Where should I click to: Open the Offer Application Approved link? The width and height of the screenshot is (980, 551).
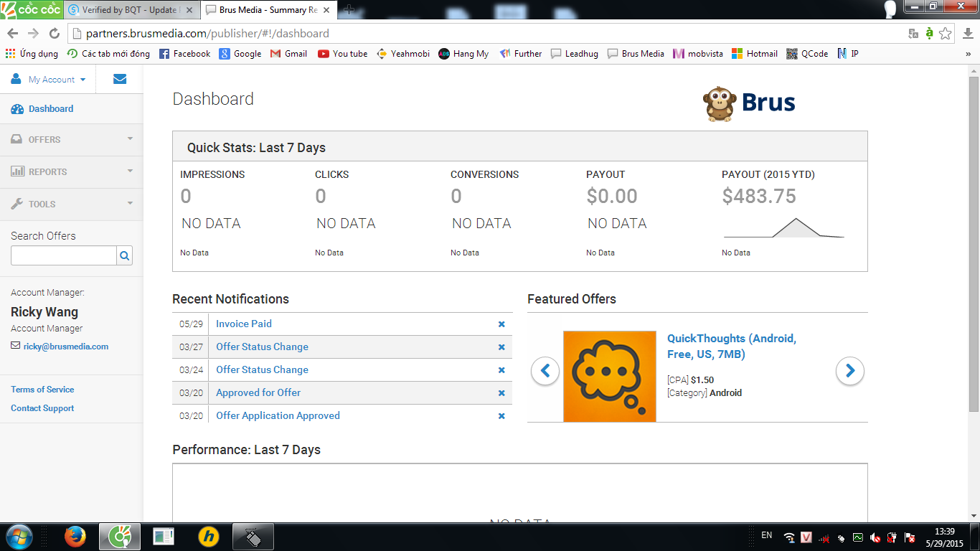[x=278, y=416]
